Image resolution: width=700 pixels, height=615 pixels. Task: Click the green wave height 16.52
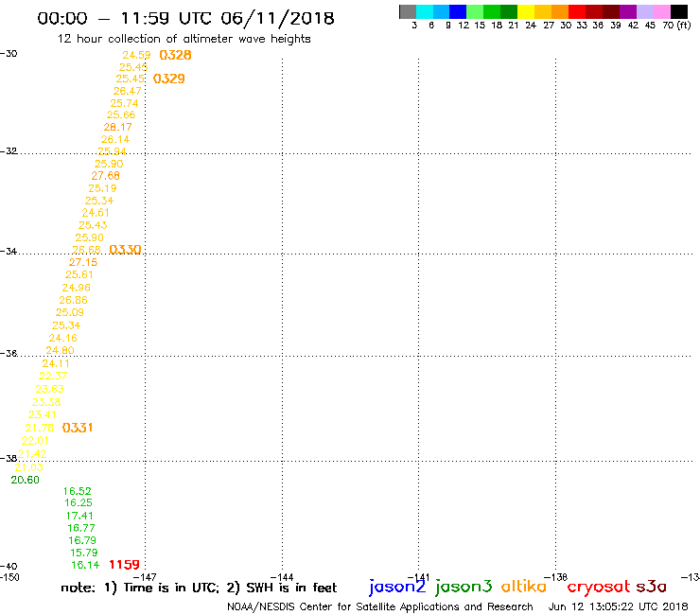[x=78, y=491]
